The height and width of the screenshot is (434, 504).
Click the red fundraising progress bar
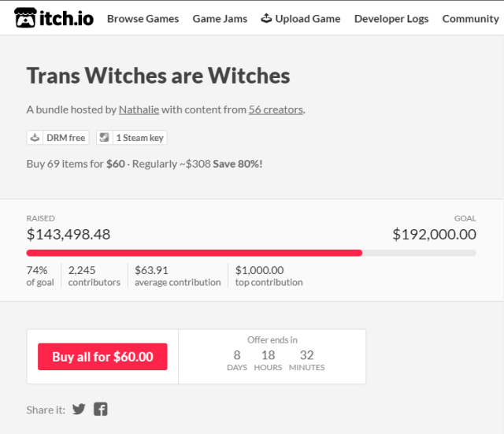point(194,253)
